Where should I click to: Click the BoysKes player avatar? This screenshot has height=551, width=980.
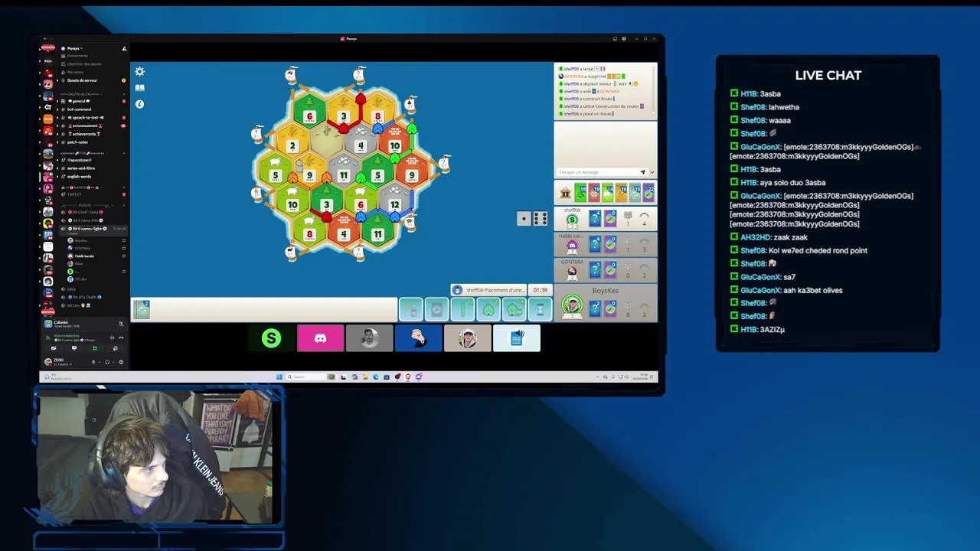point(572,305)
